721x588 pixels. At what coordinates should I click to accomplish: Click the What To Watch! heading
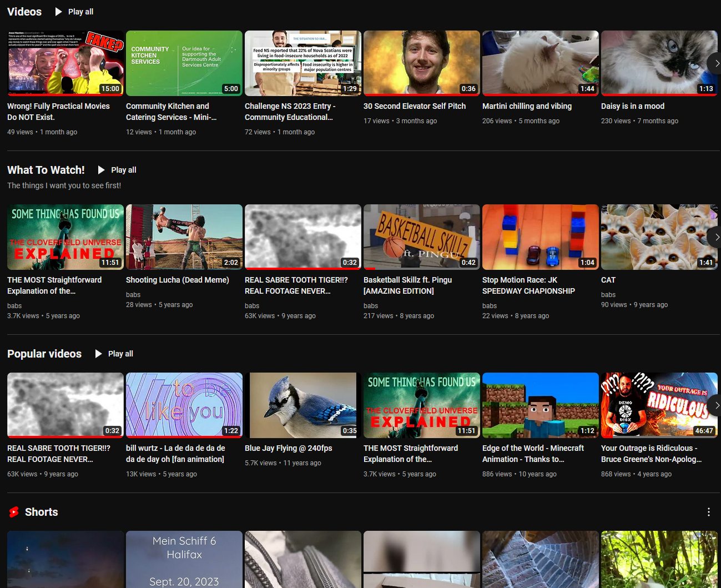coord(46,170)
